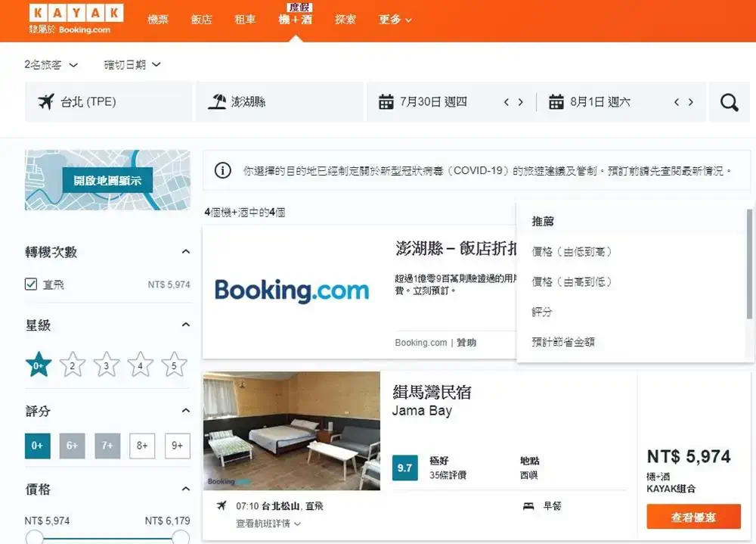Select the 8+ score filter

[x=142, y=446]
